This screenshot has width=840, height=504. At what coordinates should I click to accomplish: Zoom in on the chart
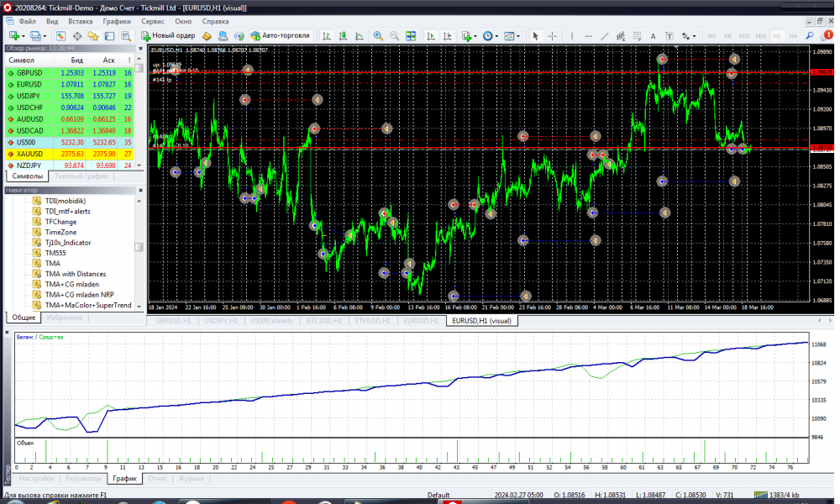pyautogui.click(x=378, y=36)
